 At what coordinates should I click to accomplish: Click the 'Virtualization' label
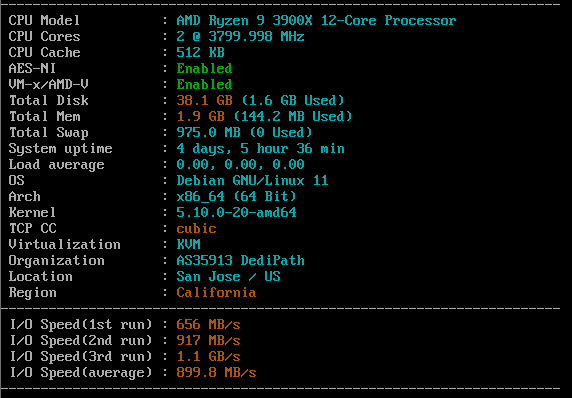64,245
